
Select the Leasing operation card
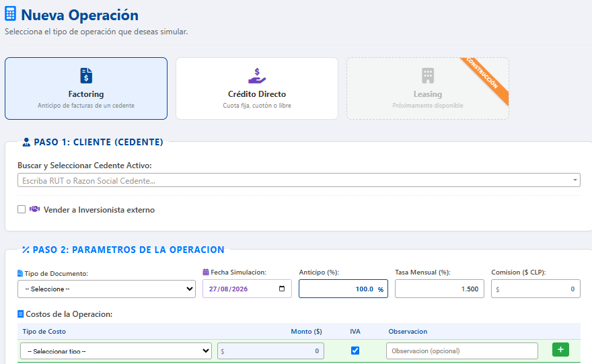tap(428, 88)
